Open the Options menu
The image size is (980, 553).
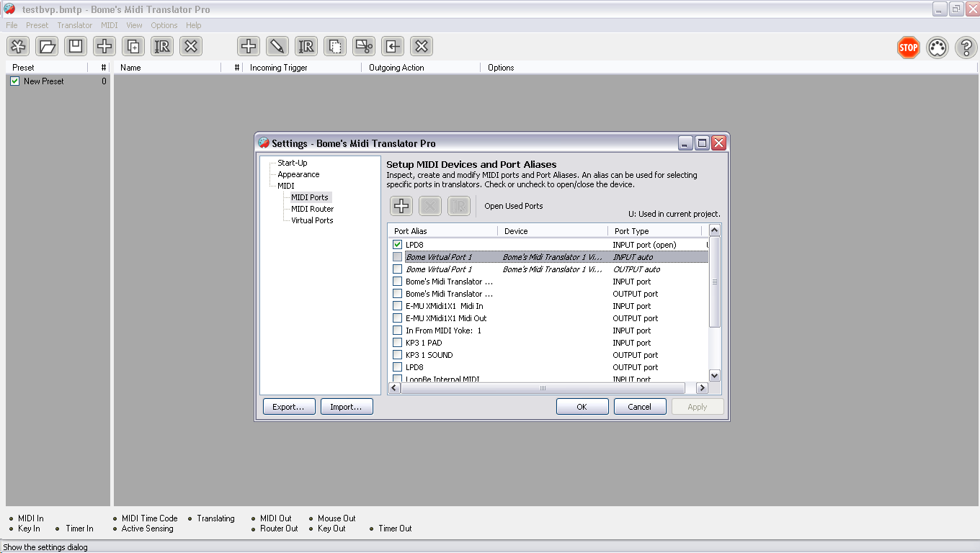[x=164, y=25]
